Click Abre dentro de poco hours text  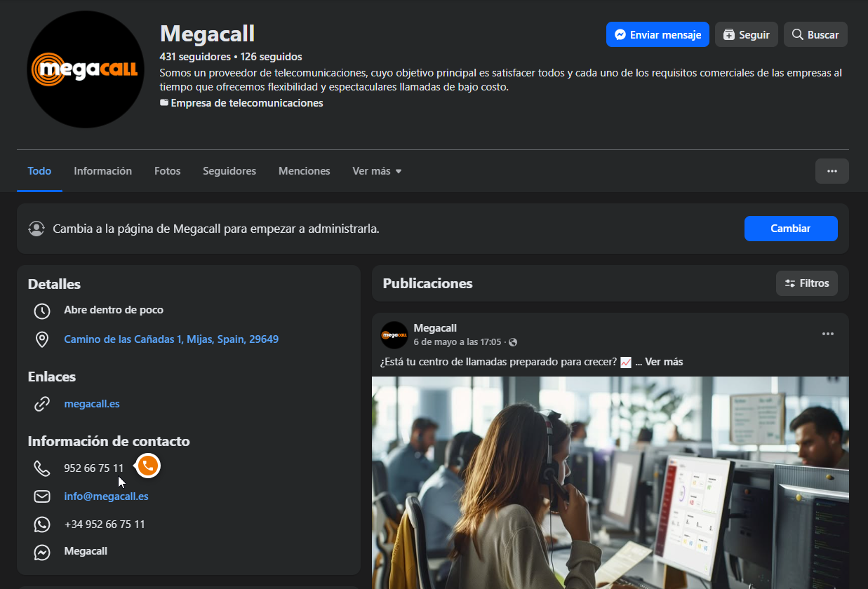pos(114,310)
